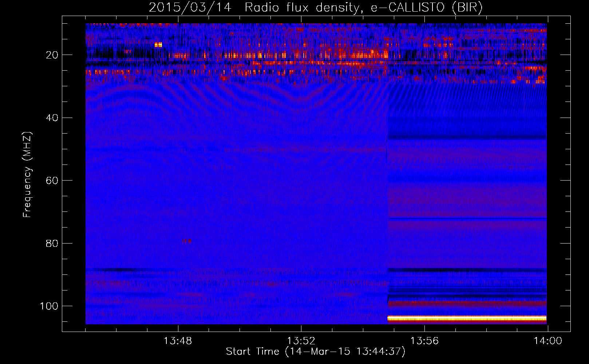Click the 'Start Time (14-Mar-15 13:44:37)' label

316,351
